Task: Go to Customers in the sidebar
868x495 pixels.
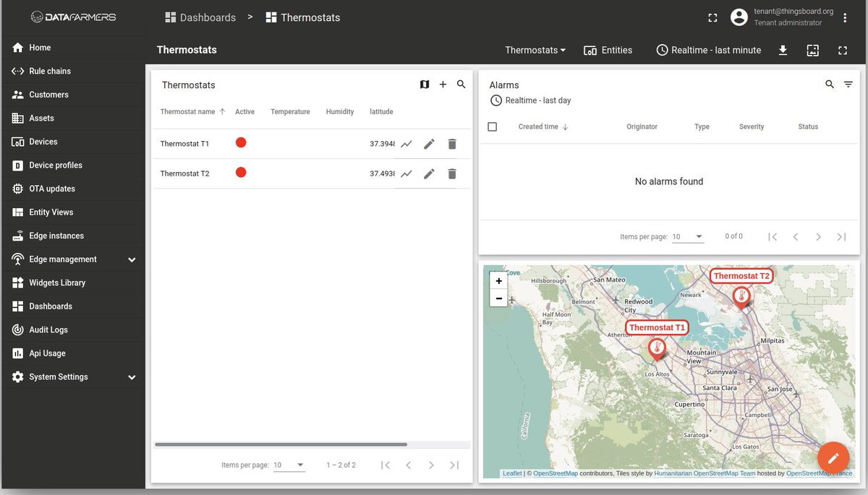Action: pos(73,95)
